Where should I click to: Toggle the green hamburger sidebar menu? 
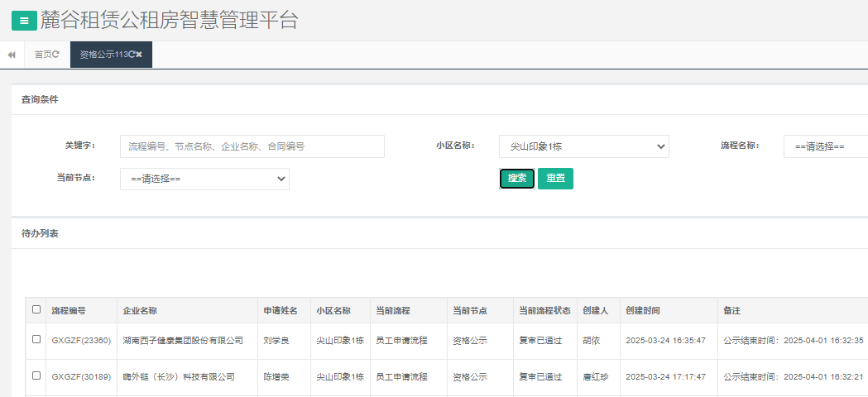24,21
